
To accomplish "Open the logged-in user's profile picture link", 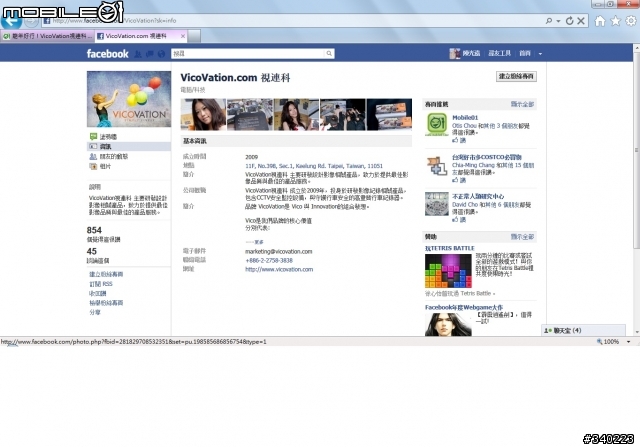I will click(455, 53).
